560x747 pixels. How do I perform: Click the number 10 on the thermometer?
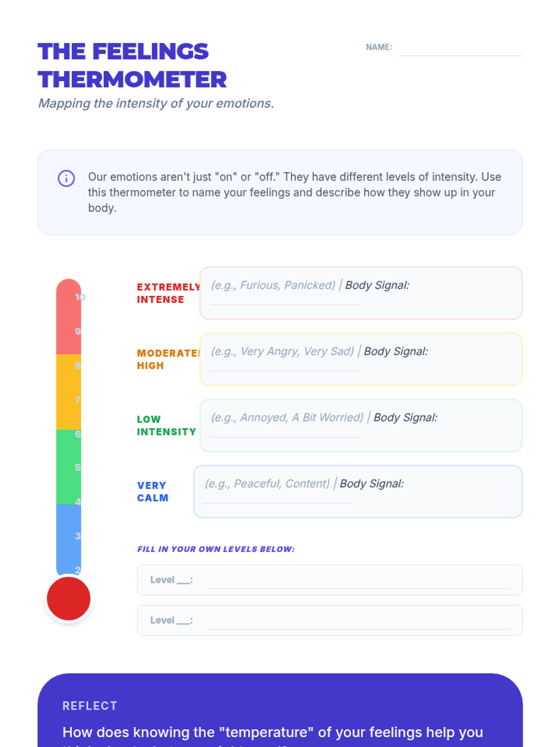80,297
